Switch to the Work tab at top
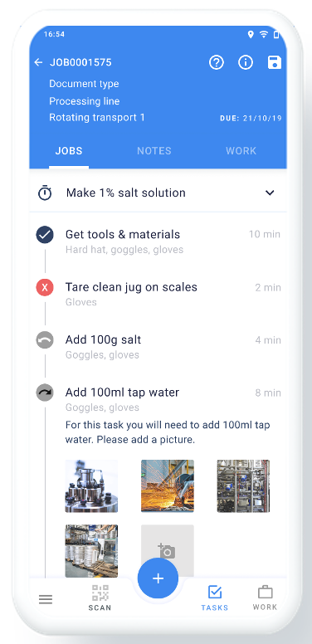Image resolution: width=312 pixels, height=644 pixels. point(241,151)
